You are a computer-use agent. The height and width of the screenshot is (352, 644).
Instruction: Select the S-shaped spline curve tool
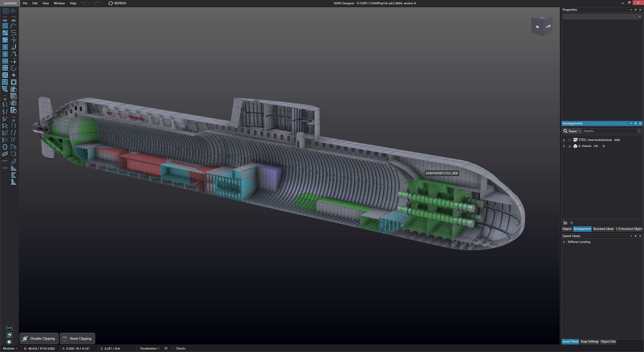(14, 33)
